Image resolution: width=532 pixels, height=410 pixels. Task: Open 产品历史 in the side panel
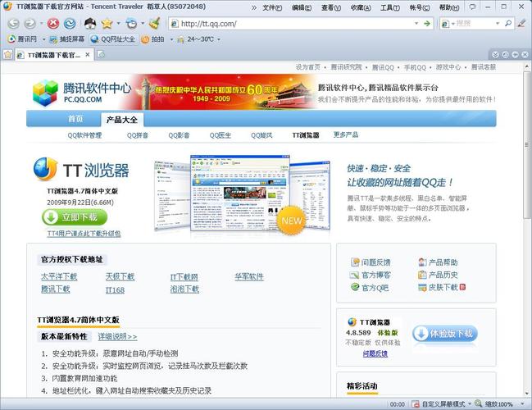point(438,275)
